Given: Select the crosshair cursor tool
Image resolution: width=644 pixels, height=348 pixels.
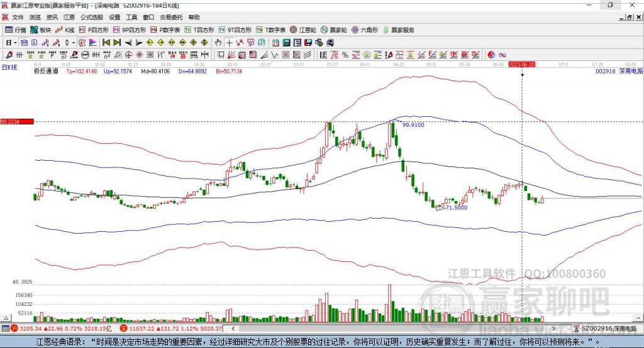Looking at the screenshot, I should pyautogui.click(x=229, y=43).
